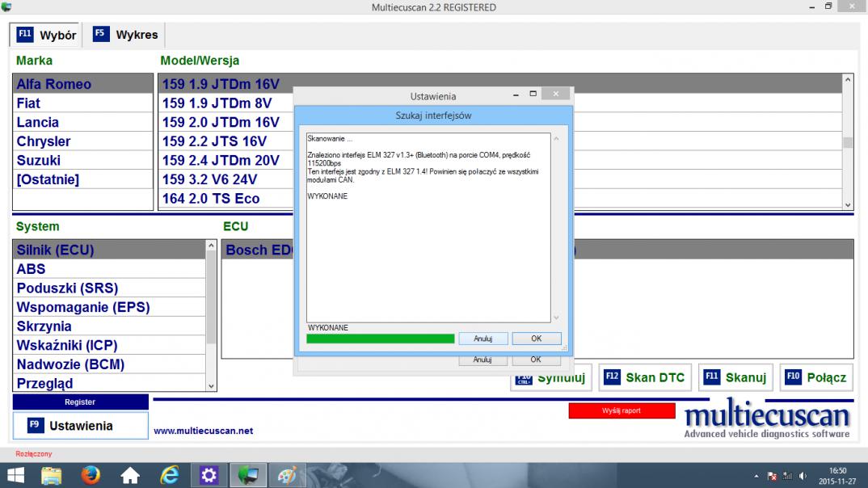
Task: Open Internet Explorer from taskbar
Action: pos(170,476)
